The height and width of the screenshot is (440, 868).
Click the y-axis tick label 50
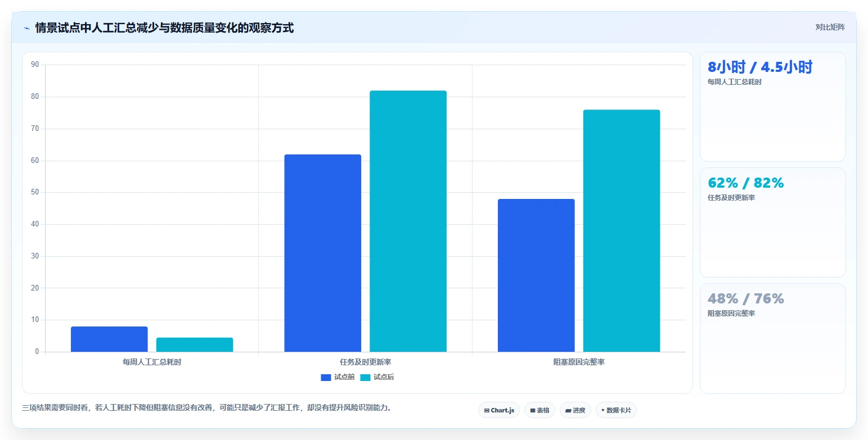35,192
